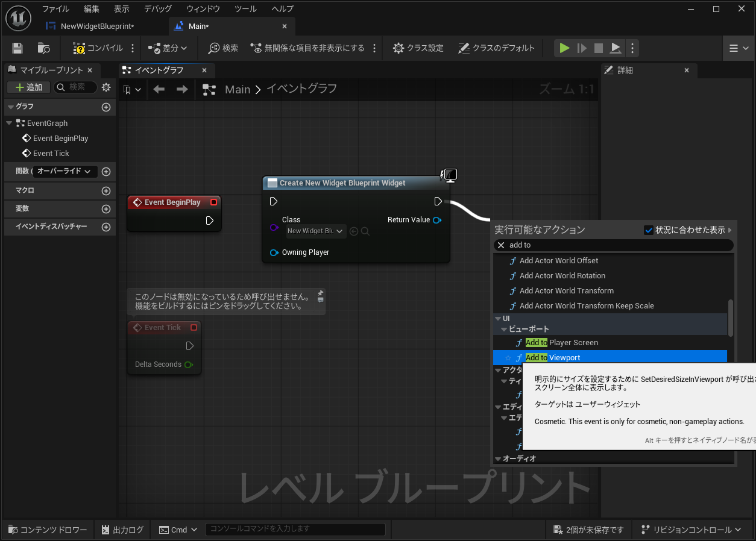756x541 pixels.
Task: Click the Eject playback icon
Action: click(x=616, y=48)
